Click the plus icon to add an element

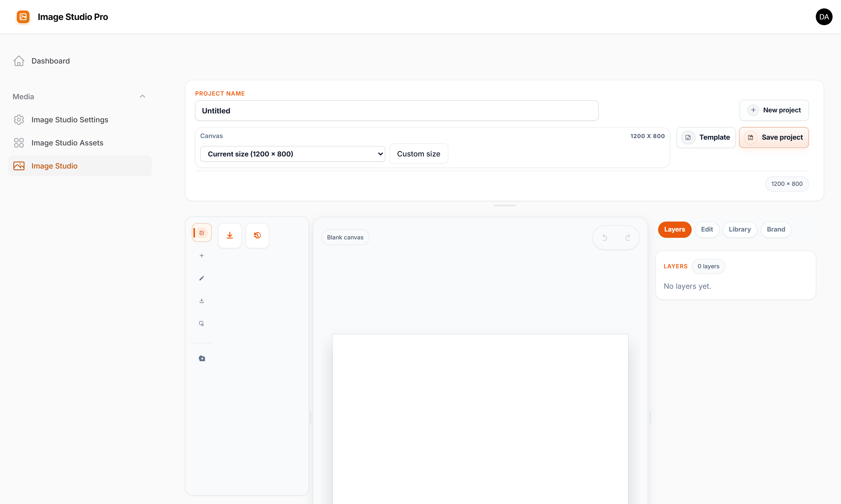202,255
